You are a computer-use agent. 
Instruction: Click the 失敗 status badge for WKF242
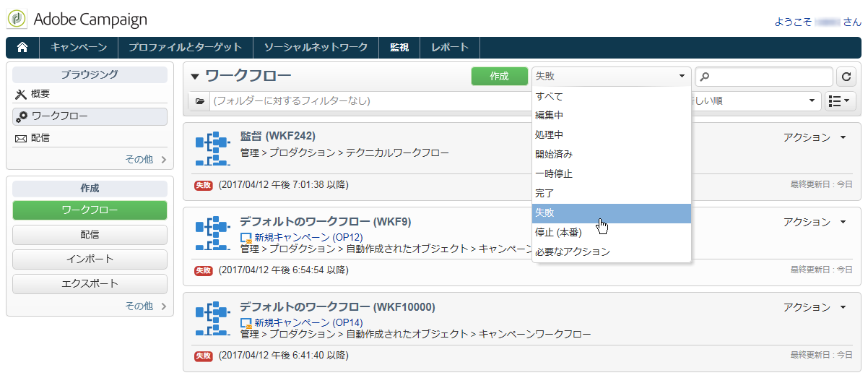coord(204,185)
